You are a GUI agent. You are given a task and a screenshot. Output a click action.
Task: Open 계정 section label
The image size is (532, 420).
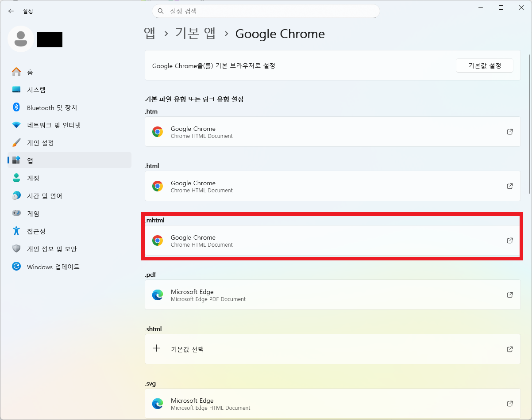pos(33,178)
